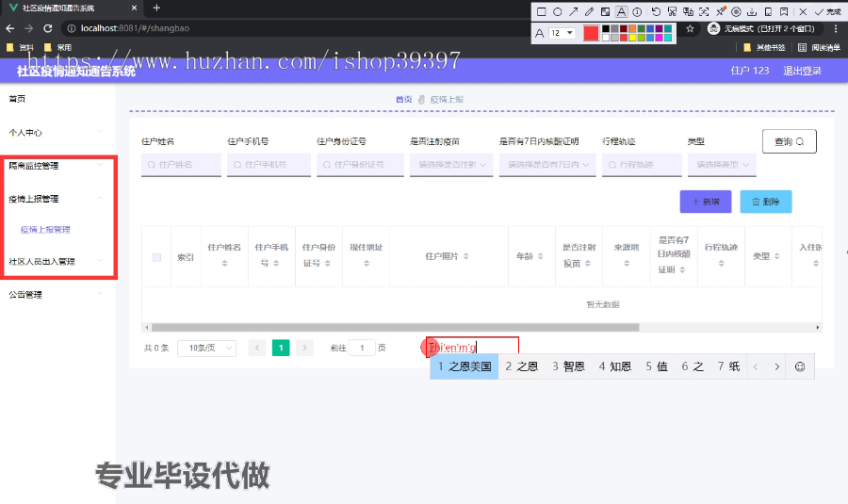Click the table's horizontal scrollbar
This screenshot has width=848, height=504.
(396, 327)
